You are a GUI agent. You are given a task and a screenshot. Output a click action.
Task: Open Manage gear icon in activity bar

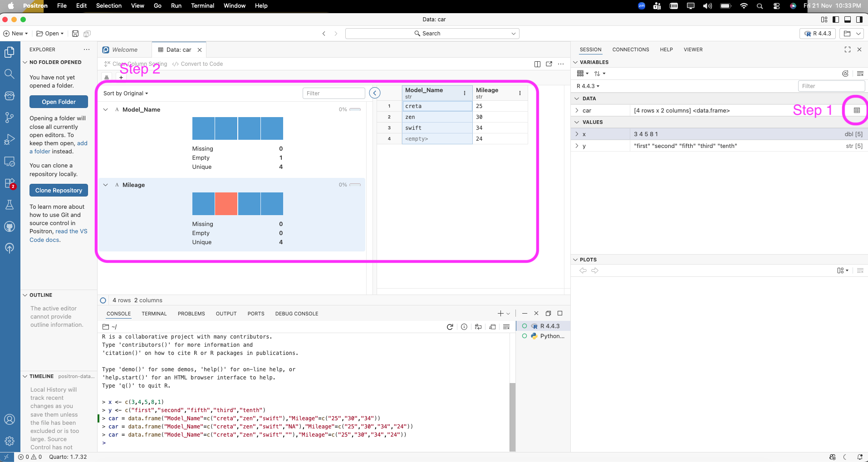click(x=10, y=441)
